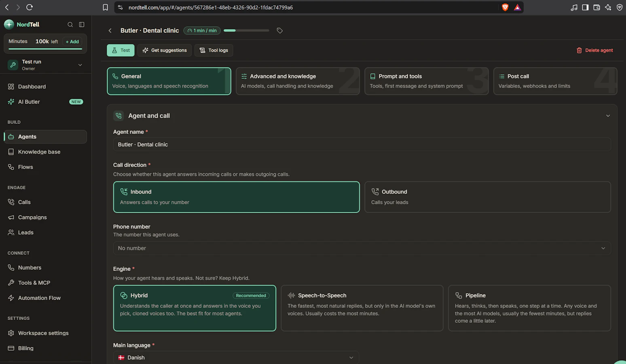Open Campaigns in the sidebar
626x364 pixels.
(45, 217)
